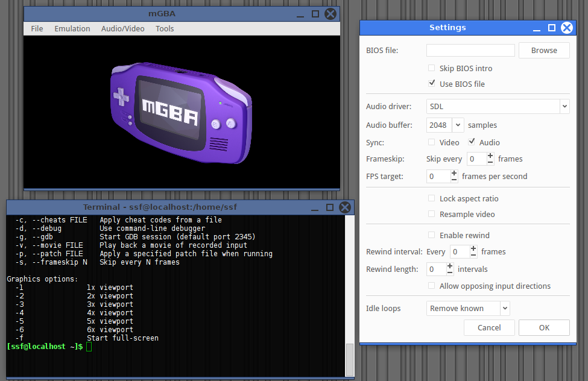Image resolution: width=588 pixels, height=381 pixels.
Task: Click 'Use command-line debugger' text in Terminal
Action: tap(152, 228)
